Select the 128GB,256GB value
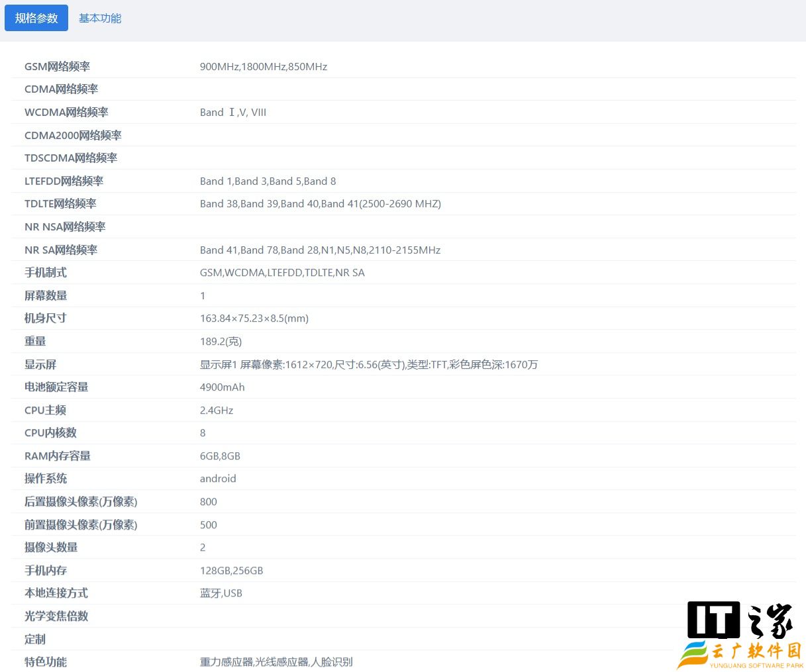 pyautogui.click(x=232, y=570)
